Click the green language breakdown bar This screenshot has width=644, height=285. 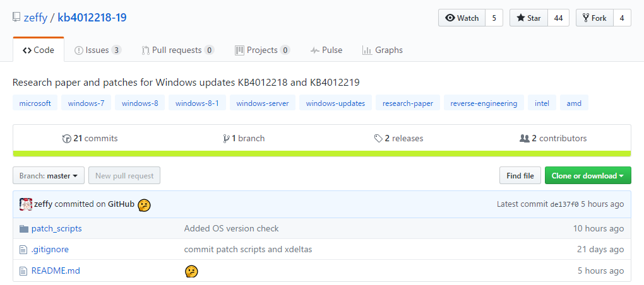[x=322, y=154]
